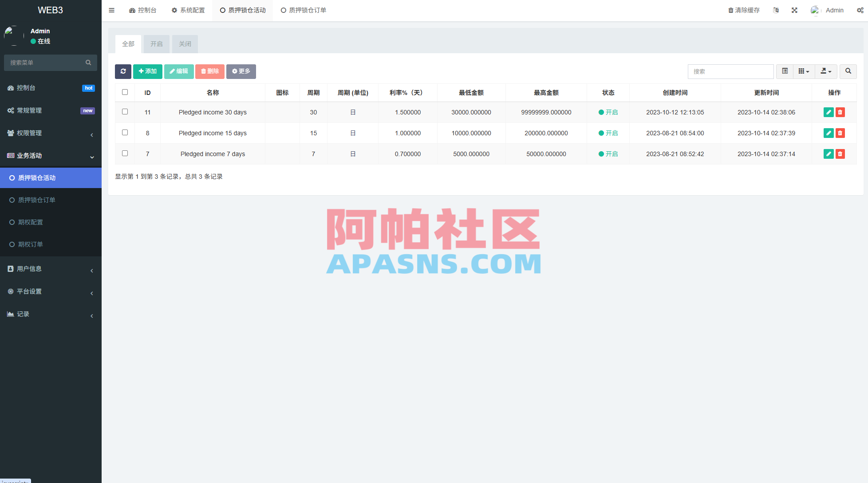Click the 30000.000000 minimum amount cell

point(471,112)
